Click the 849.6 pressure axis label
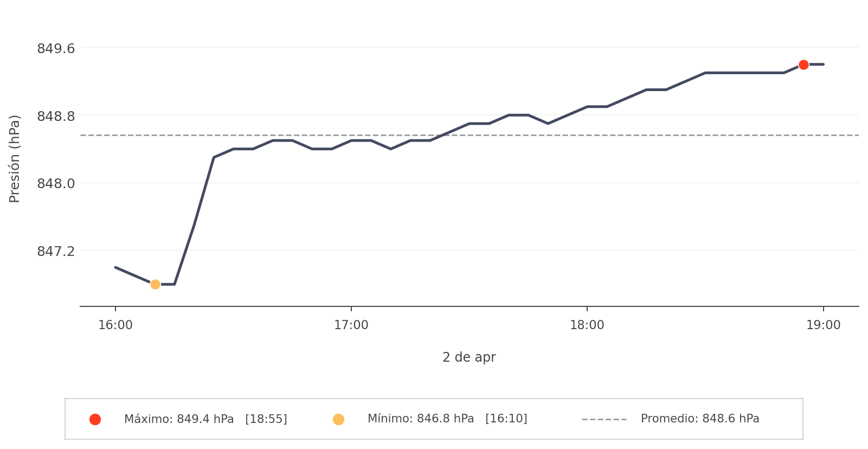The height and width of the screenshot is (449, 868). tap(56, 49)
